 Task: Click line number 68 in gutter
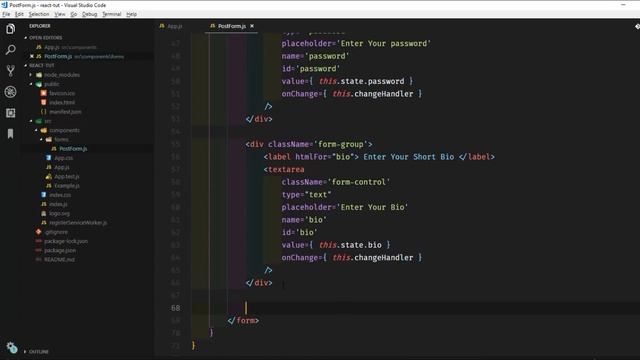coord(176,308)
